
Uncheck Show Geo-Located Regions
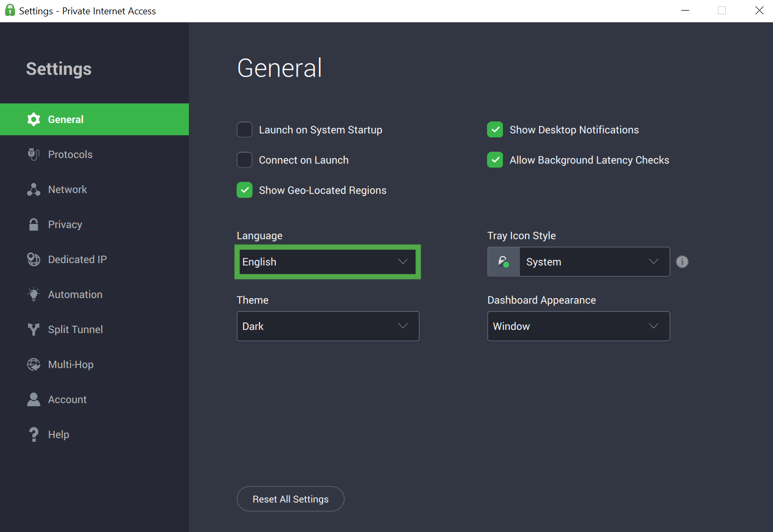245,190
